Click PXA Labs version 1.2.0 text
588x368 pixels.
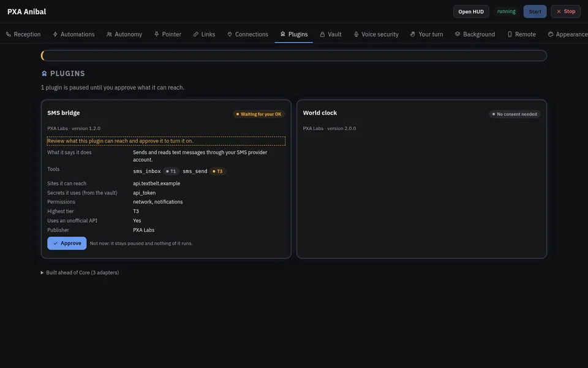(74, 128)
